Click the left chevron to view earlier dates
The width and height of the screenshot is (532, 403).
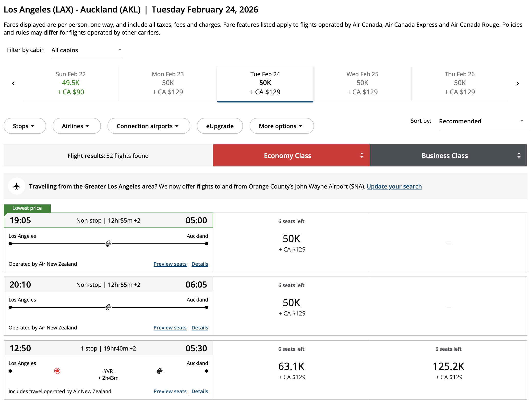click(x=13, y=83)
